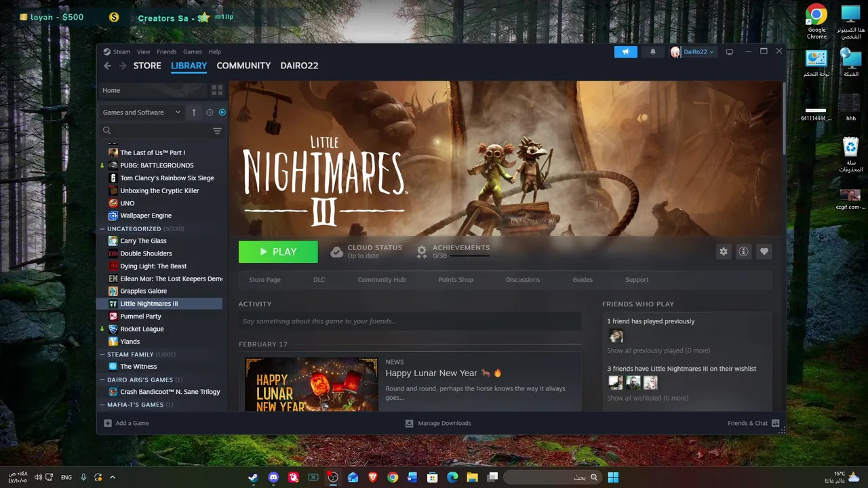
Task: Click the library Home button
Action: coord(153,90)
